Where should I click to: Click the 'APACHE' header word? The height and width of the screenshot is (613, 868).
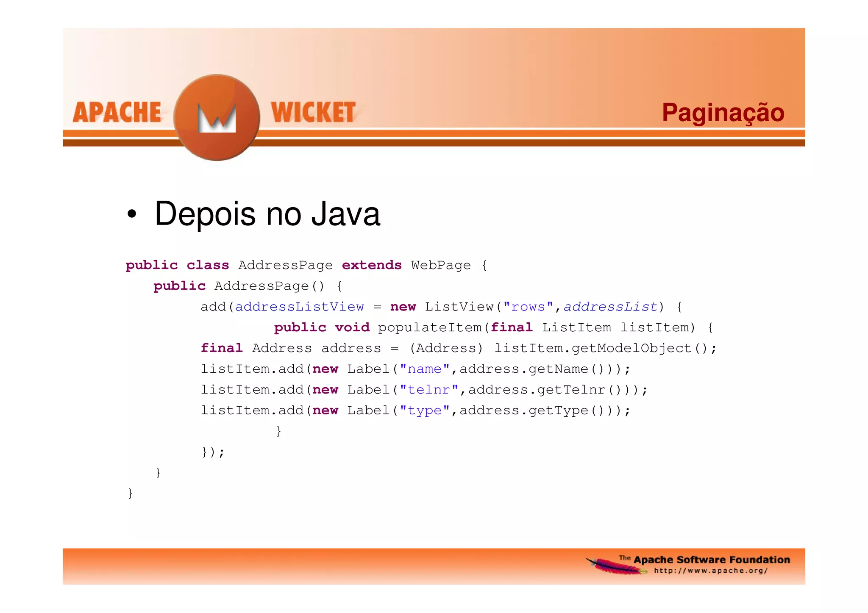tap(117, 112)
